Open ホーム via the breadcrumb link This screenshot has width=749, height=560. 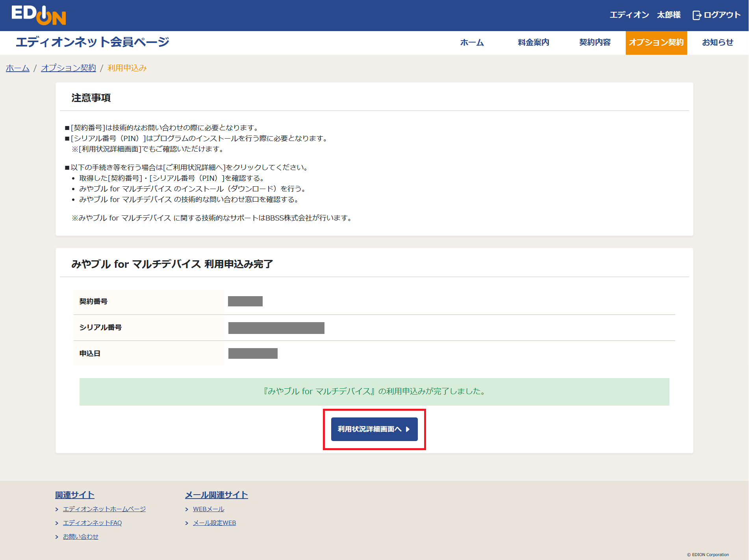tap(17, 68)
